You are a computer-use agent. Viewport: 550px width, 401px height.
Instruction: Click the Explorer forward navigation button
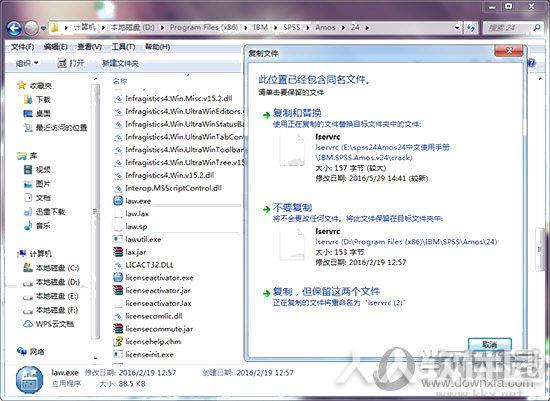(x=31, y=28)
